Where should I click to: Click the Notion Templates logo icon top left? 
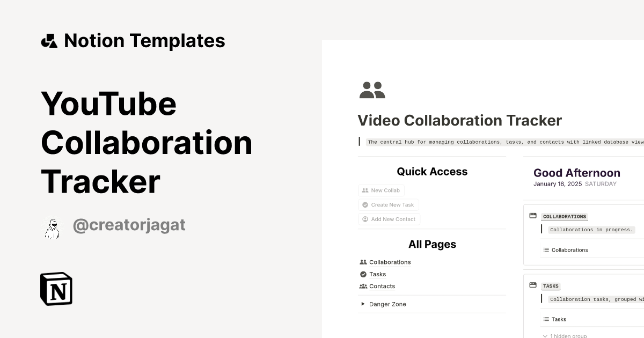(49, 40)
